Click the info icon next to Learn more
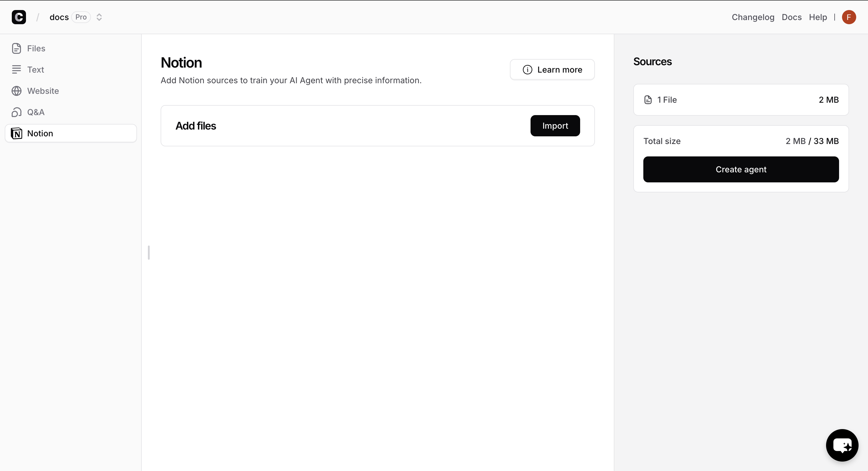 [527, 69]
